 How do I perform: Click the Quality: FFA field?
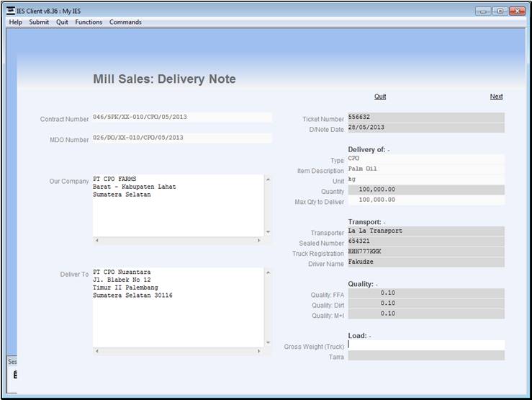pos(426,293)
